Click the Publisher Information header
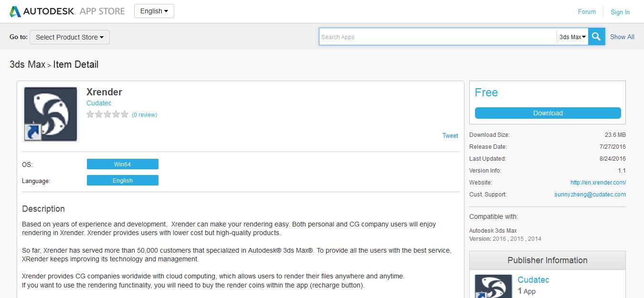This screenshot has height=298, width=644. point(548,260)
